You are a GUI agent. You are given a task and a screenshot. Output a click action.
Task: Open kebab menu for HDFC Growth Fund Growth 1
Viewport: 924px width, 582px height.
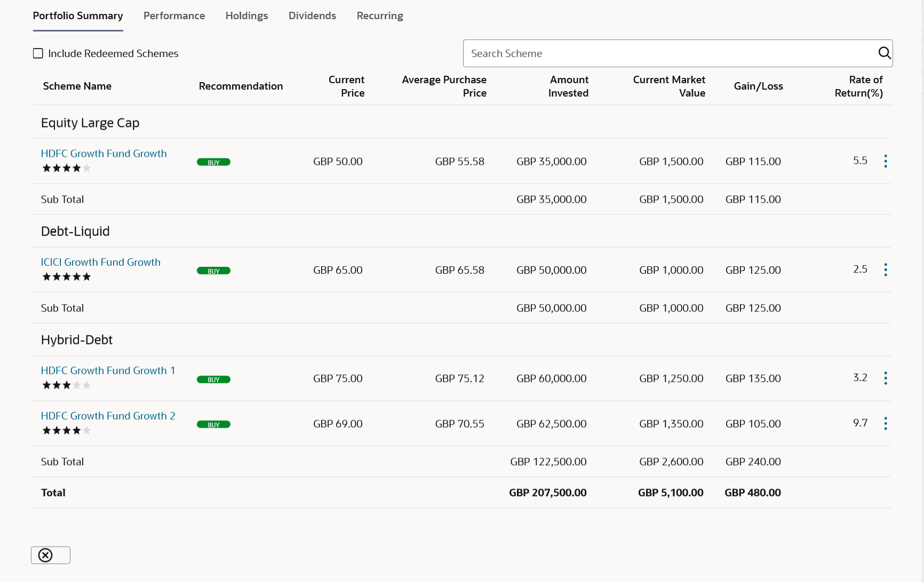coord(885,378)
